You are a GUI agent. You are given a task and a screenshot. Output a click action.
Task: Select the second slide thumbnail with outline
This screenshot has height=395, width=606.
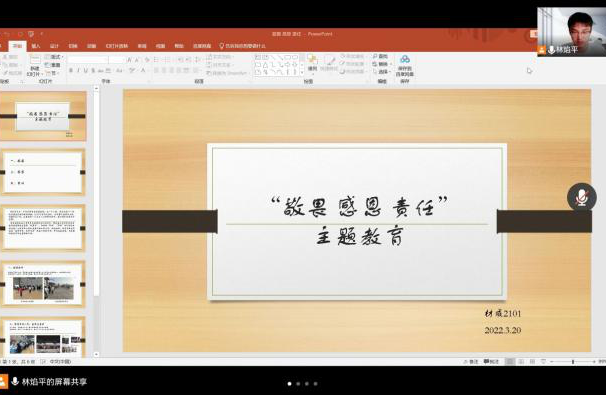[x=43, y=172]
